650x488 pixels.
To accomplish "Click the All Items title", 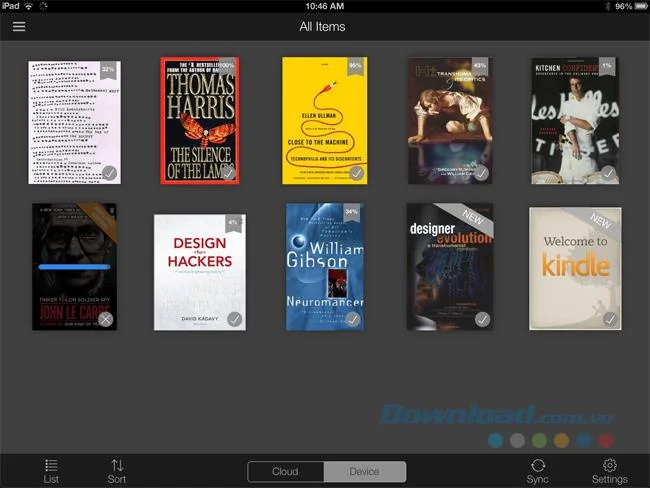I will [323, 27].
